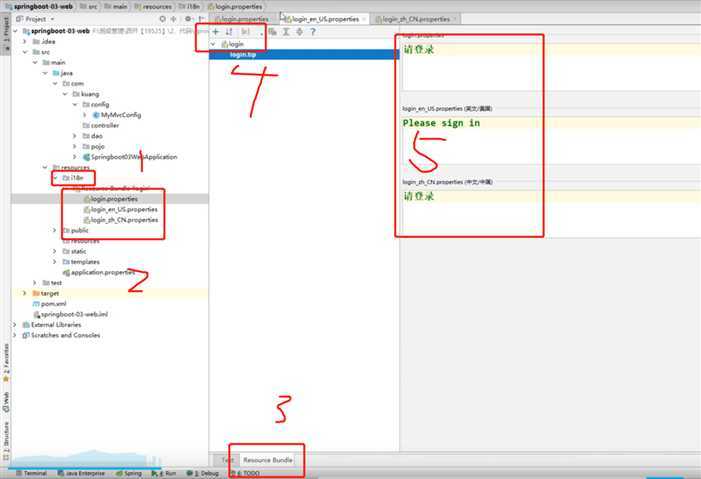
Task: Open the Run tool window
Action: click(164, 473)
